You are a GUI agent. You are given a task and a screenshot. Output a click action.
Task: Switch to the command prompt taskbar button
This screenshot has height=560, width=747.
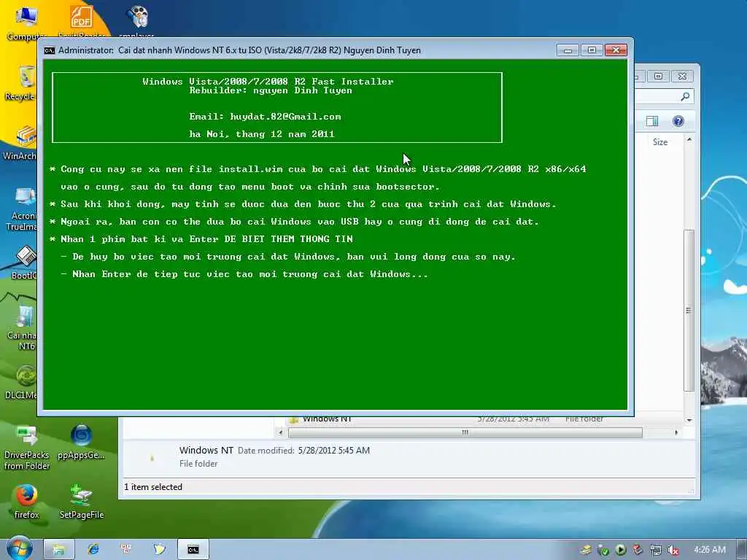(193, 550)
